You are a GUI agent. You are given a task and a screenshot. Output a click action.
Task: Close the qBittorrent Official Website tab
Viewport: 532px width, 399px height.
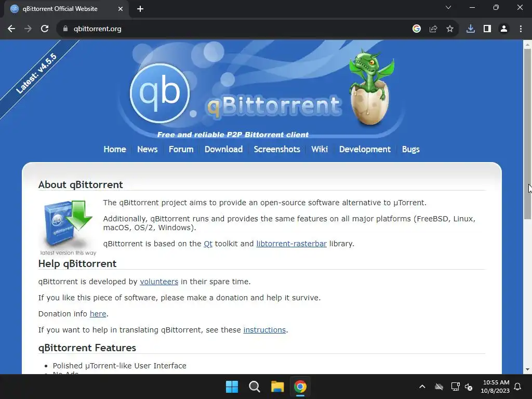pyautogui.click(x=121, y=9)
